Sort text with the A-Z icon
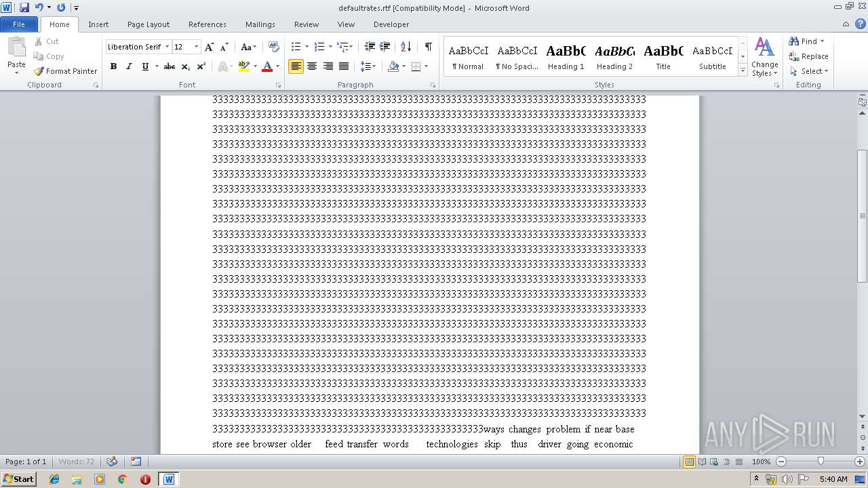This screenshot has height=488, width=868. point(406,47)
